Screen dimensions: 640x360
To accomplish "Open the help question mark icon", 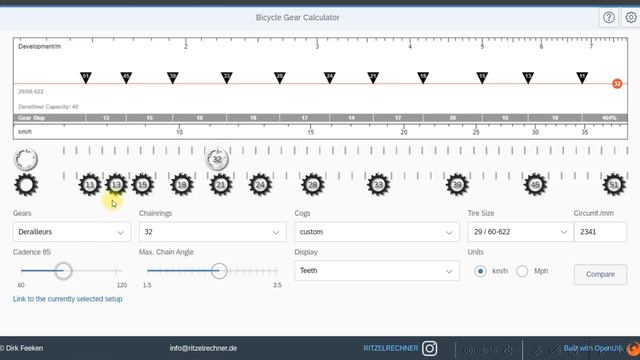I will click(609, 18).
